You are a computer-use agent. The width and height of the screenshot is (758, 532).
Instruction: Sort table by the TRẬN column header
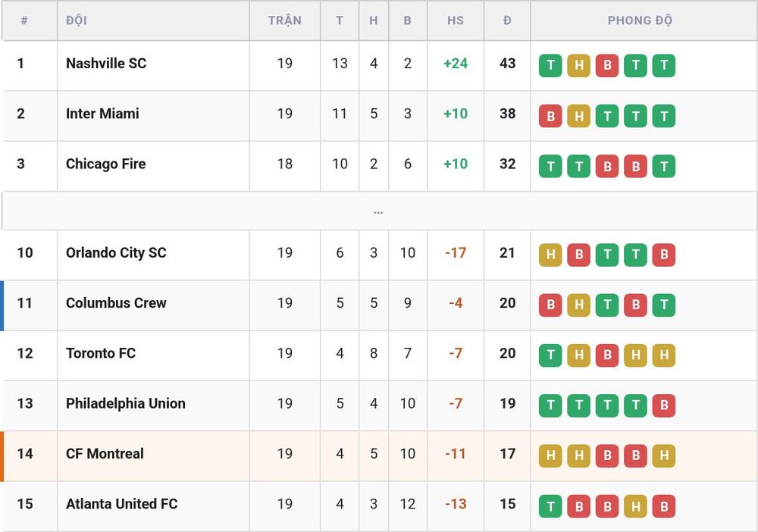coord(285,20)
